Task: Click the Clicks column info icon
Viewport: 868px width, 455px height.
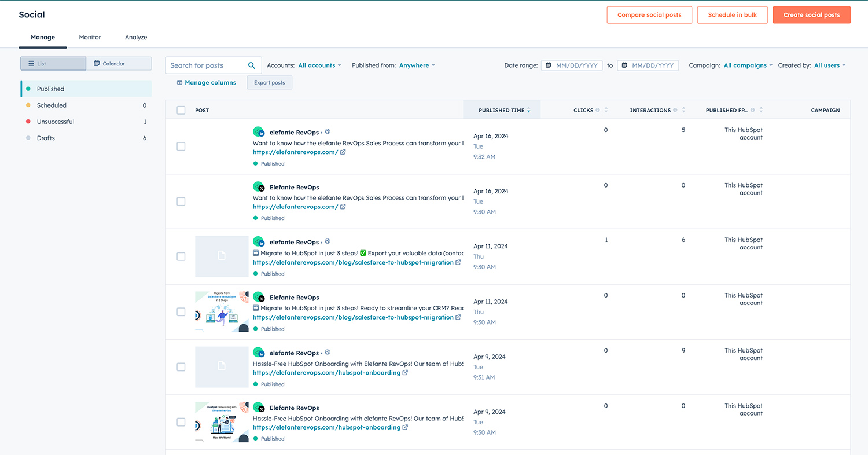Action: coord(598,110)
